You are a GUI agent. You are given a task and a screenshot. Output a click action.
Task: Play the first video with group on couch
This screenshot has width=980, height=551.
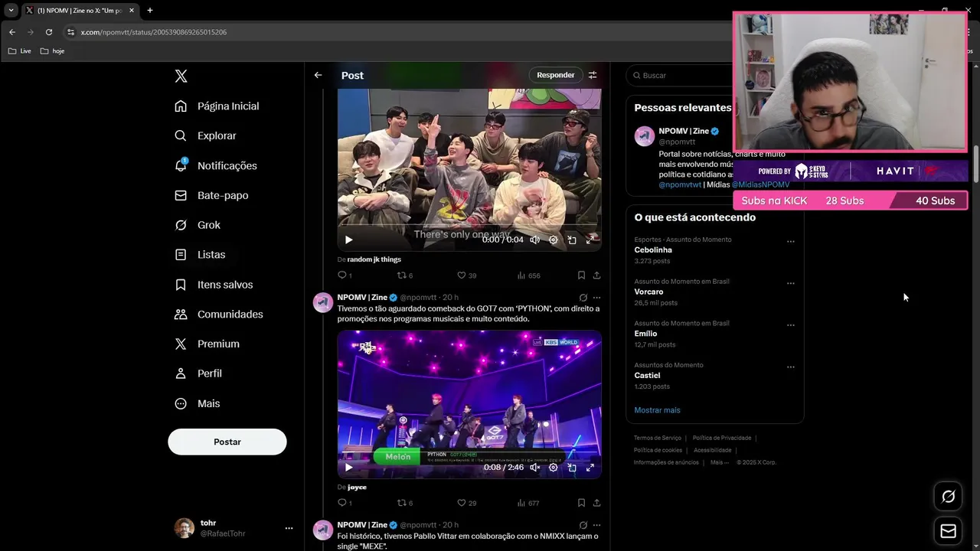coord(348,240)
